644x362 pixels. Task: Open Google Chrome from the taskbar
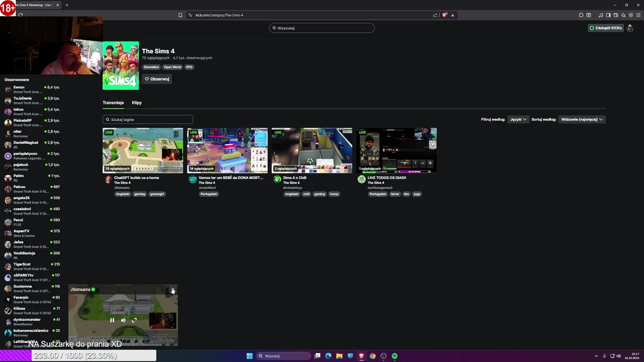(x=372, y=356)
